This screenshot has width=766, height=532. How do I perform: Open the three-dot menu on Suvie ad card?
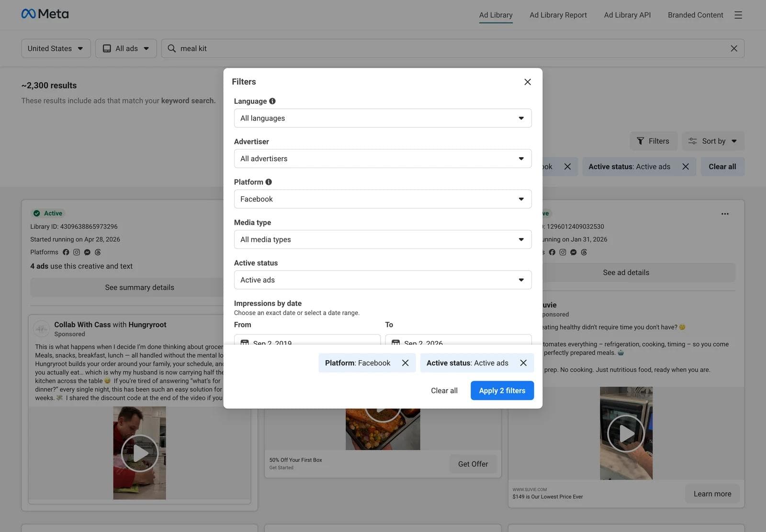pos(725,214)
